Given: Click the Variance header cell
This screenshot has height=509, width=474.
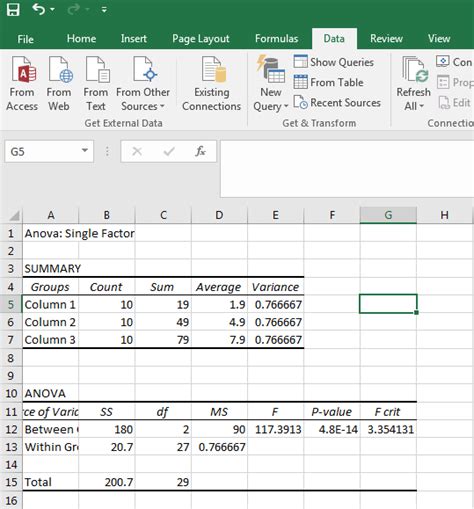Looking at the screenshot, I should [275, 287].
